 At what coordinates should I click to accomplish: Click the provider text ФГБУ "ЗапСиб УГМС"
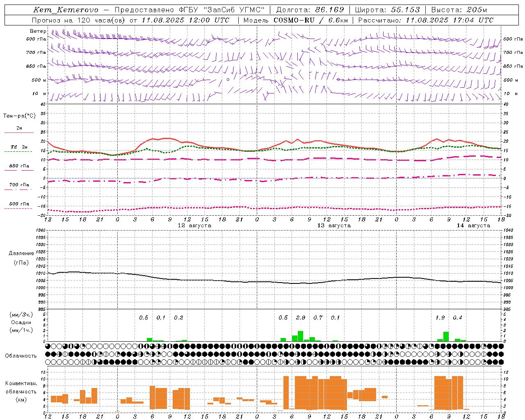(x=222, y=10)
